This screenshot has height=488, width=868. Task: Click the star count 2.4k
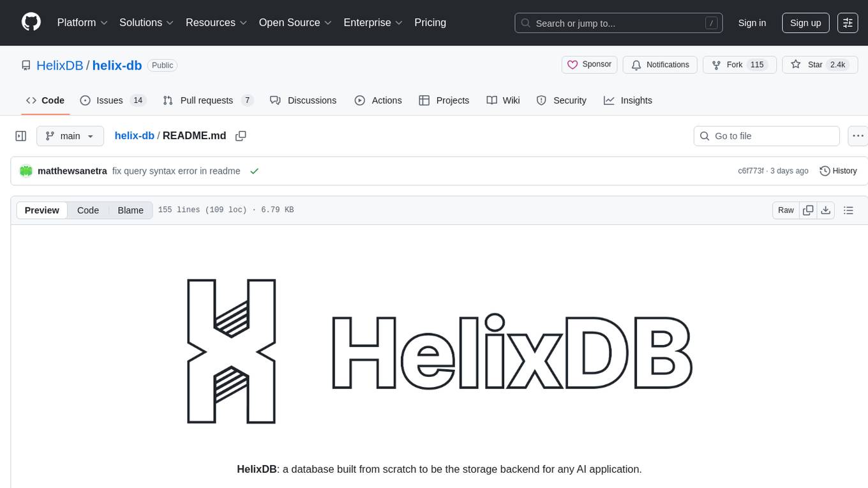click(x=837, y=65)
